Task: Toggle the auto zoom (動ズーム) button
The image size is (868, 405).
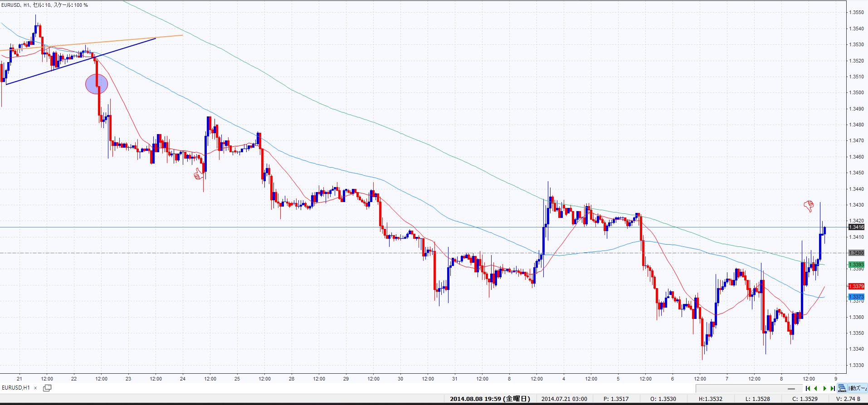Action: (858, 388)
